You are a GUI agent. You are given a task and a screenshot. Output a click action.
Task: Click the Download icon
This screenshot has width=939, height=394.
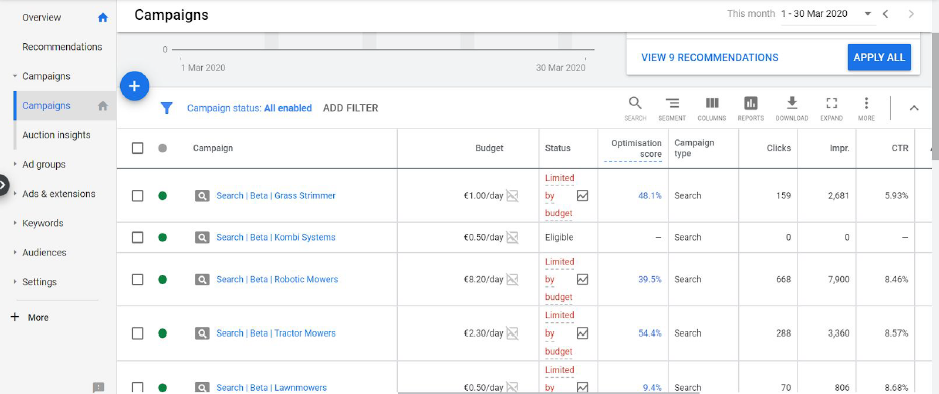(792, 109)
